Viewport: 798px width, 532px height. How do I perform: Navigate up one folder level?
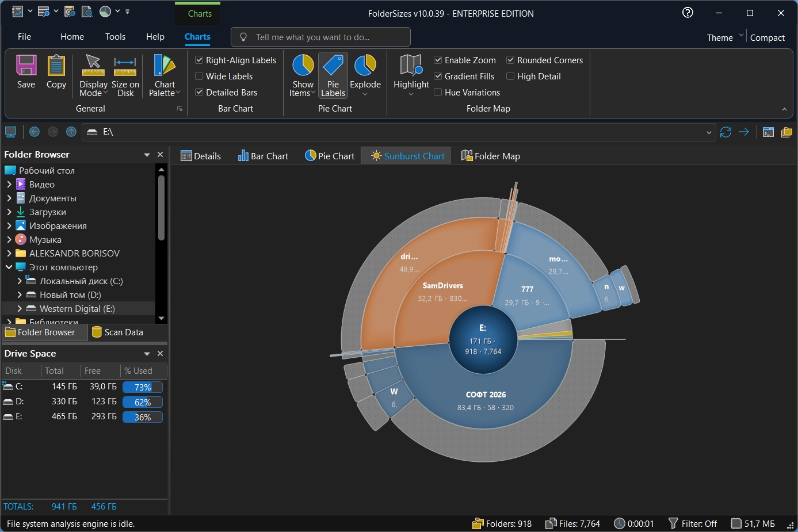(x=71, y=132)
